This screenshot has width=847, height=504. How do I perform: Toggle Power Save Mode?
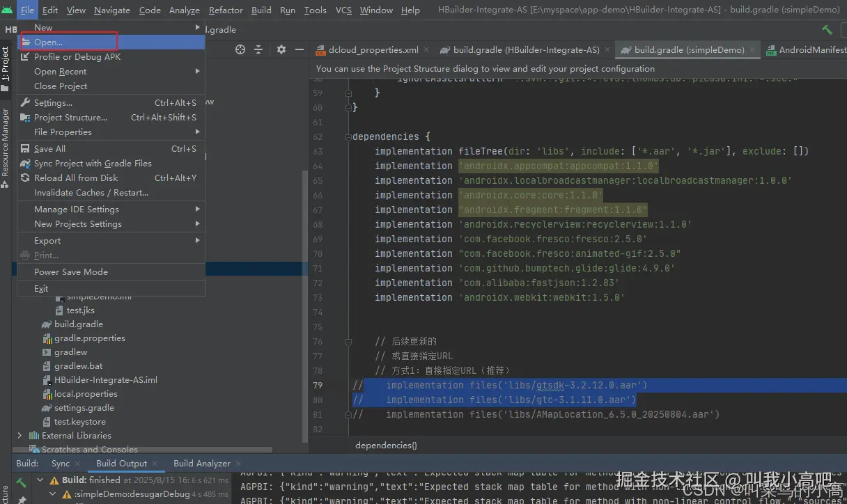(x=111, y=271)
